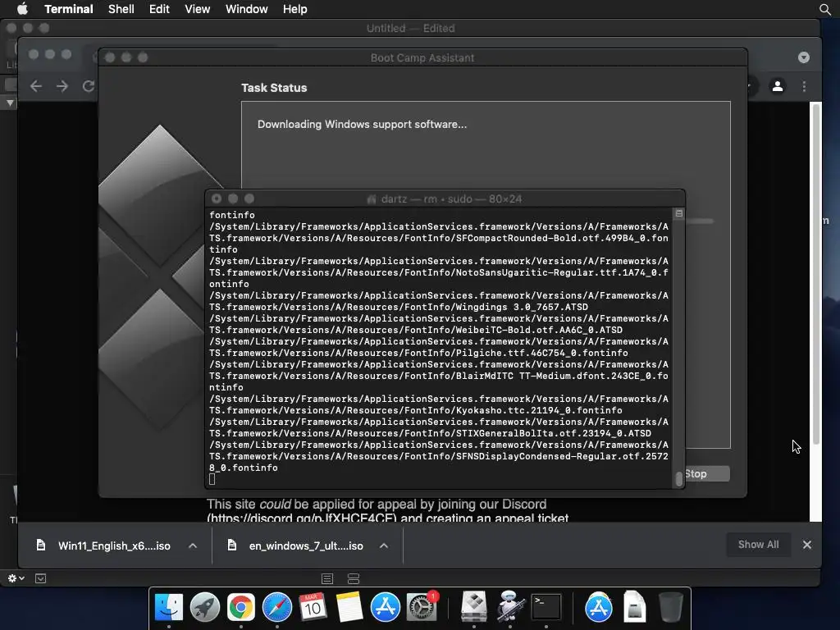Image resolution: width=840 pixels, height=630 pixels.
Task: Go forward in Chrome browser window
Action: point(62,86)
